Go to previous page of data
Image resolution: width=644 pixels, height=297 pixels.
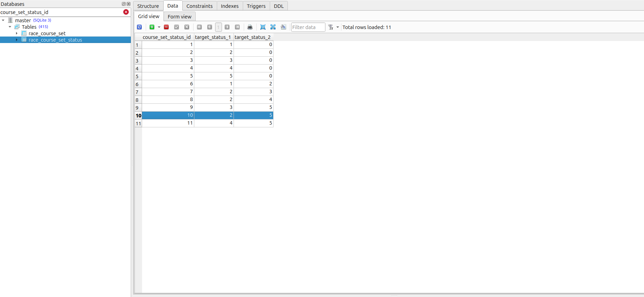(x=210, y=27)
